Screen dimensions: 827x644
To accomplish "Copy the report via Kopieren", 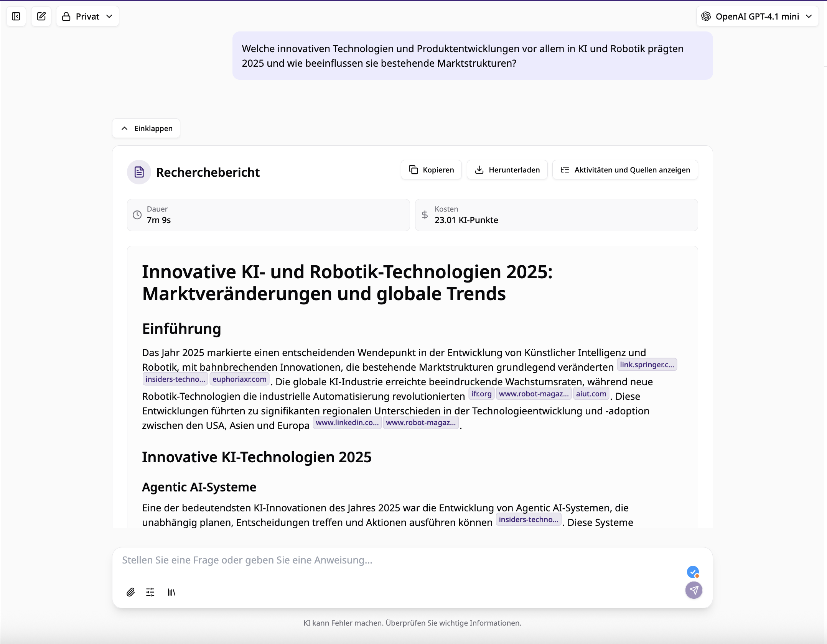I will 431,169.
